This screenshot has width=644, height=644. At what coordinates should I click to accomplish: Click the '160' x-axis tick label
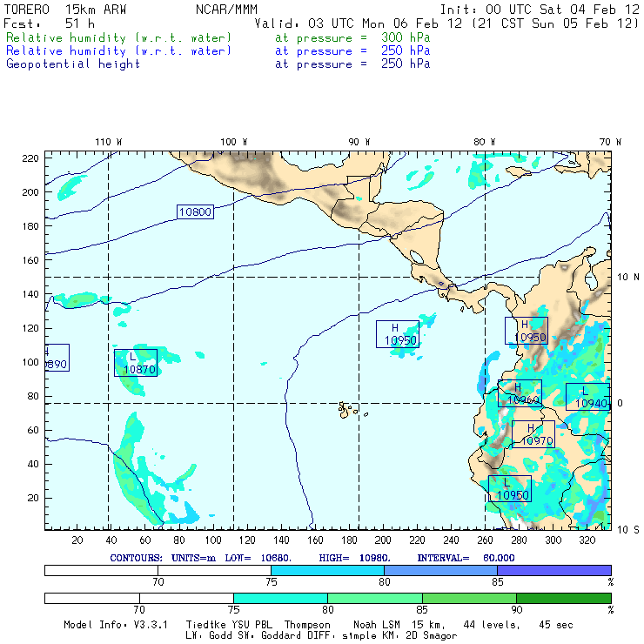click(x=315, y=540)
